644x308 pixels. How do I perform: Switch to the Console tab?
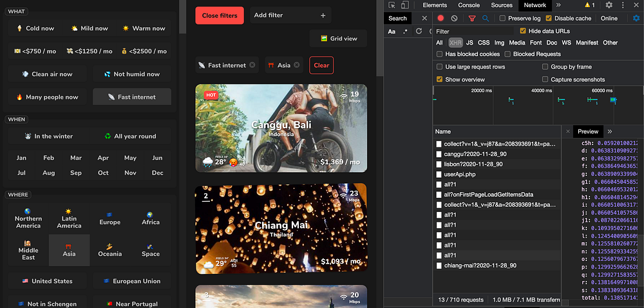[x=469, y=5]
